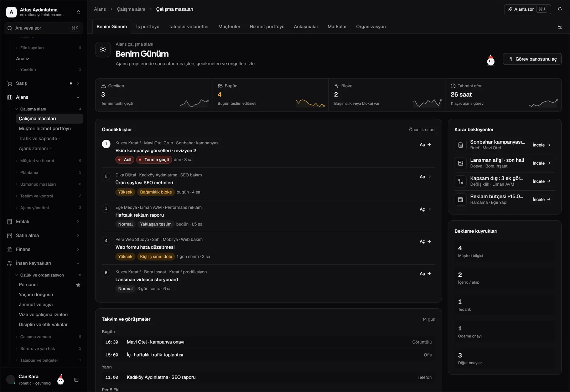Screen dimensions: 570x392
Task: Open the Anlaşmalar tab
Action: (x=306, y=27)
